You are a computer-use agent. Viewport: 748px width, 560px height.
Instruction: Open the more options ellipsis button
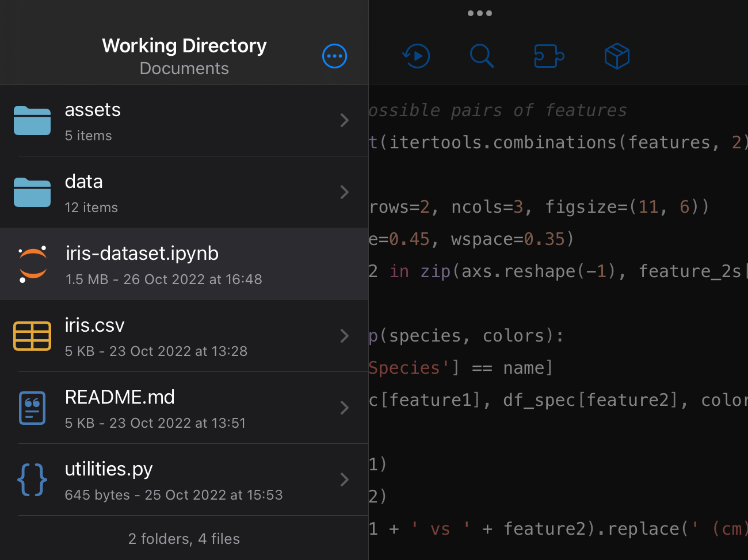[334, 56]
